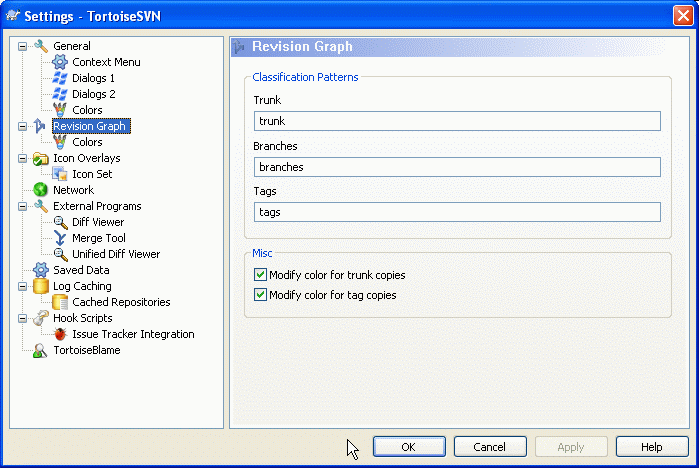Viewport: 699px width, 468px height.
Task: Click the Context Menu gear icon
Action: [60, 62]
